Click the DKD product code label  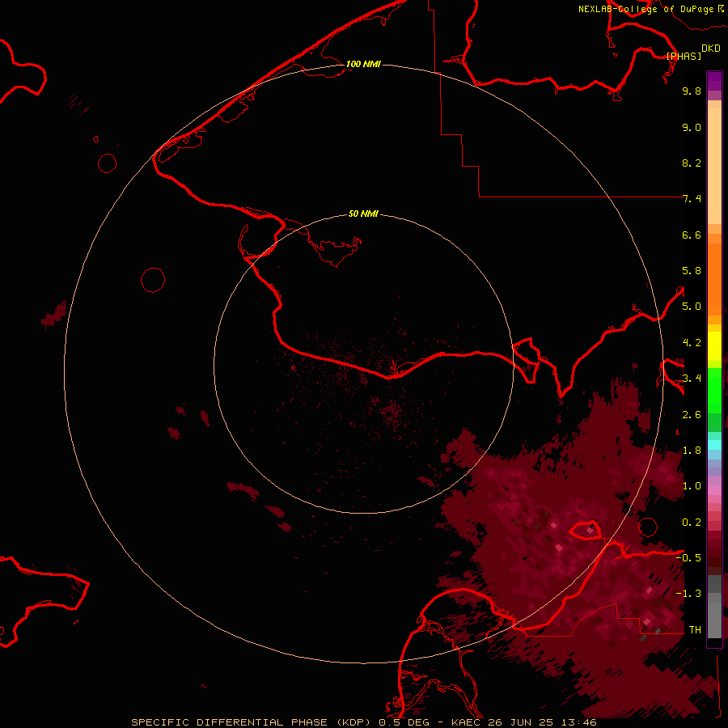tap(711, 49)
